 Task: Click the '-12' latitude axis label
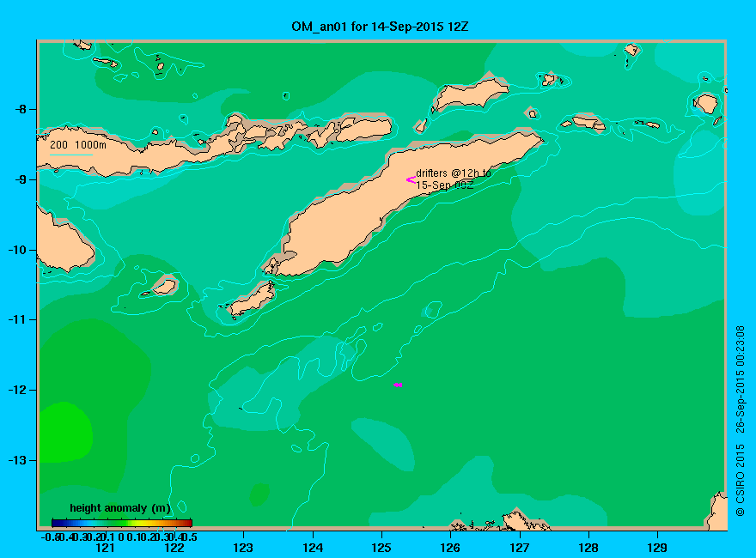pyautogui.click(x=17, y=390)
